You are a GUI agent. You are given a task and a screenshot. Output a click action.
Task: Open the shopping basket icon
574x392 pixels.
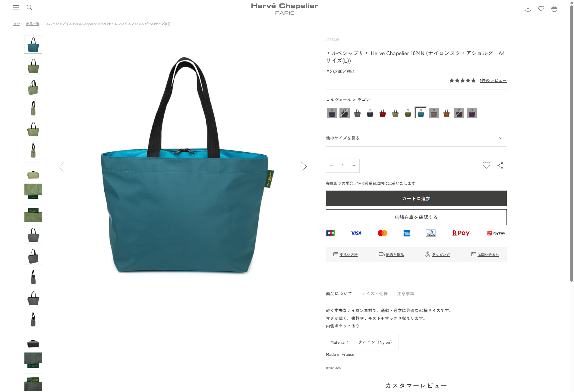pos(554,9)
